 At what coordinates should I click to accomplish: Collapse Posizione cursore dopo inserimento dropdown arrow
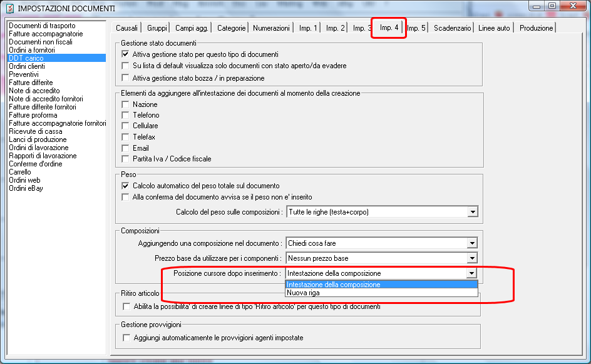click(471, 273)
